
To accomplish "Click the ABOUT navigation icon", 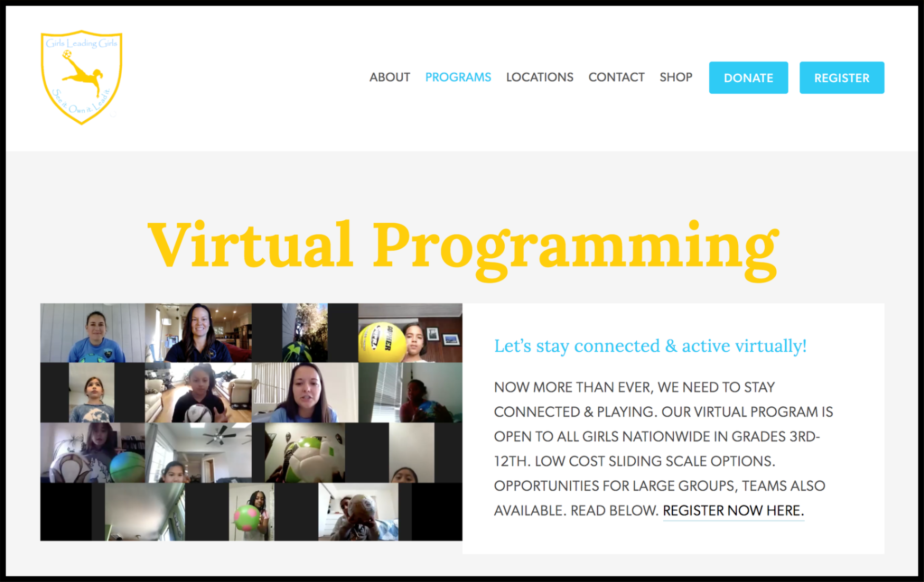I will (x=389, y=77).
